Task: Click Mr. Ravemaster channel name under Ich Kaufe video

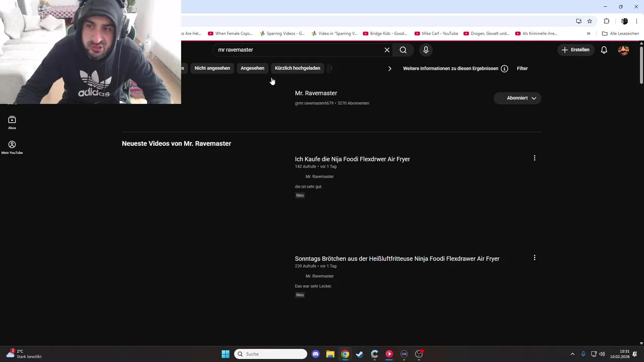Action: [x=319, y=176]
